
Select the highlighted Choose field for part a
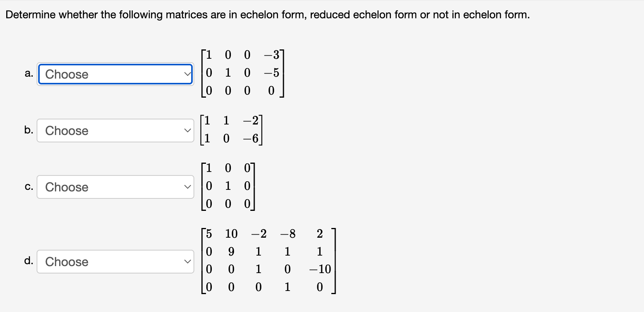[x=115, y=74]
